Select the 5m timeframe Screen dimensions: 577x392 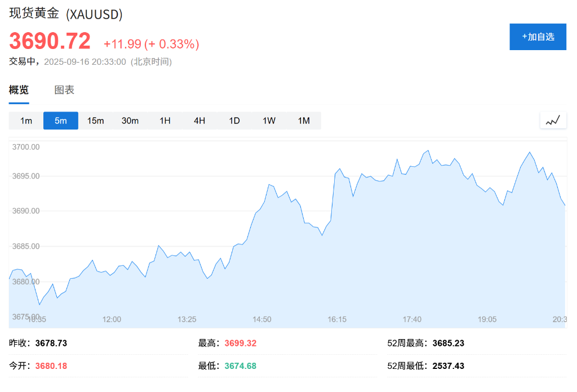(x=61, y=121)
